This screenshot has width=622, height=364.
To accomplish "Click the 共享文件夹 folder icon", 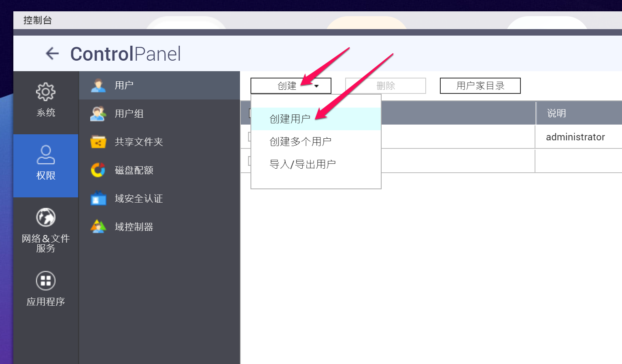I will 98,142.
